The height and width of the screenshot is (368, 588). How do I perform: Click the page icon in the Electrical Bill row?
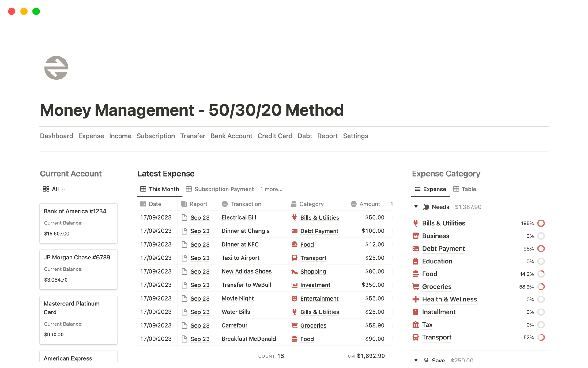pos(184,217)
